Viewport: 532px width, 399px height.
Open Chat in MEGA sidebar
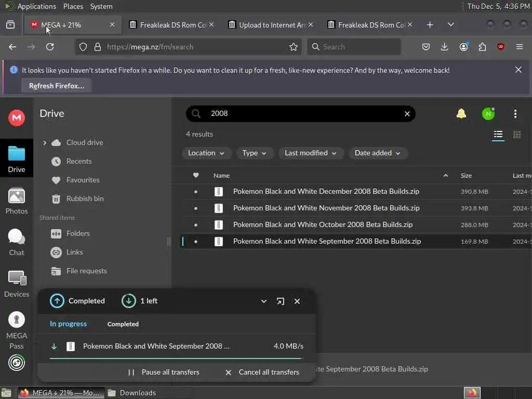[16, 243]
